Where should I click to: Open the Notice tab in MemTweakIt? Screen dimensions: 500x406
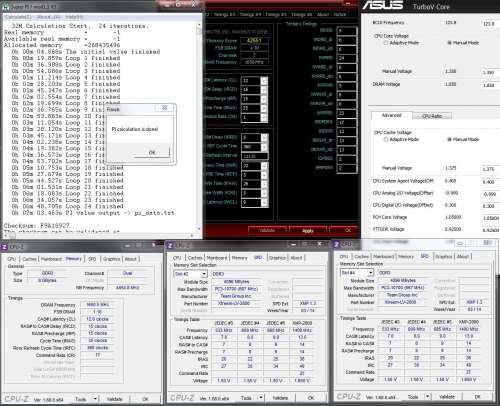pyautogui.click(x=340, y=14)
